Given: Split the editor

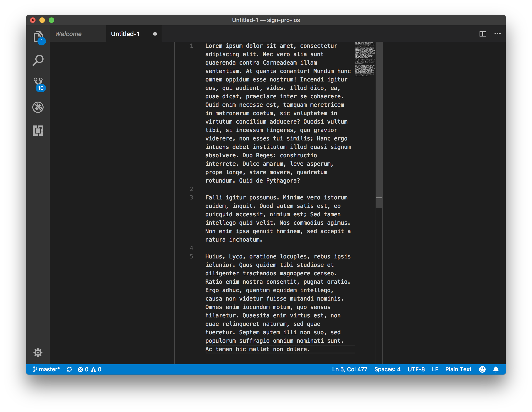Looking at the screenshot, I should tap(483, 34).
